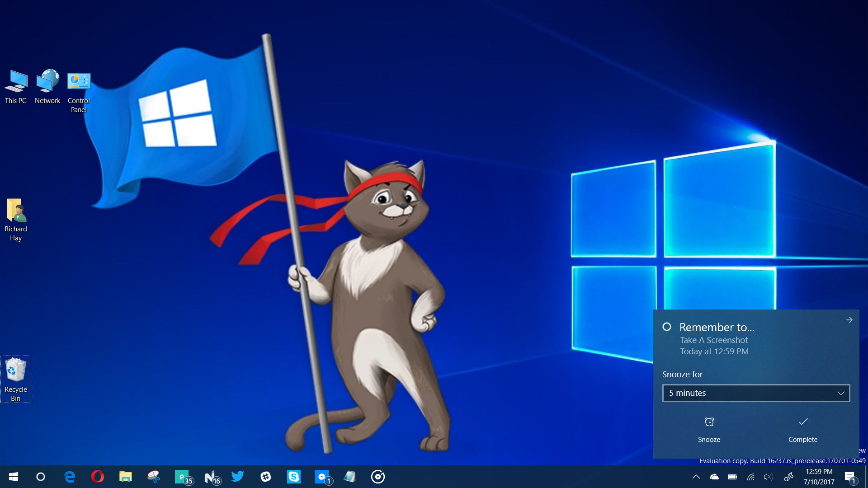Open Action Center notifications
Screen dimensions: 868x488
850,477
